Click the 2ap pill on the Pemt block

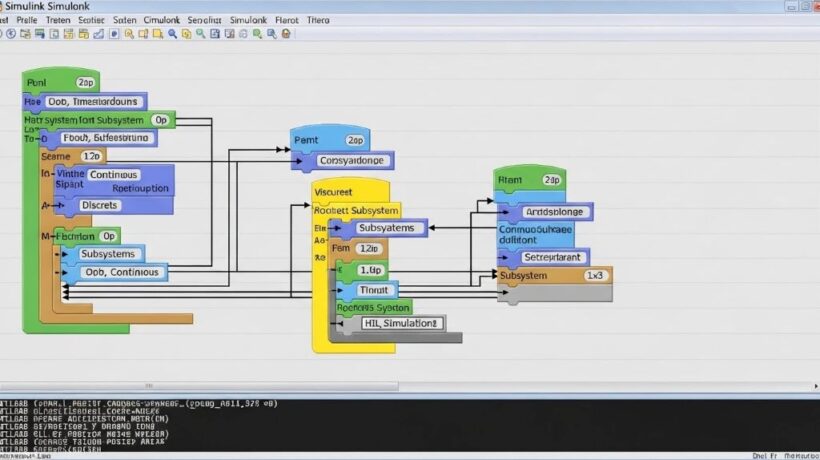[355, 140]
